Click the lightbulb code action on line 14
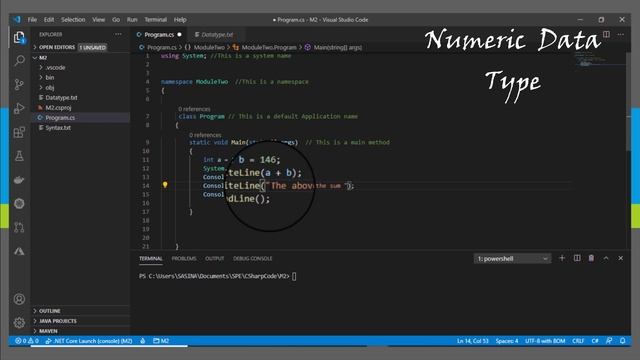Viewport: 640px width, 360px height. 165,185
